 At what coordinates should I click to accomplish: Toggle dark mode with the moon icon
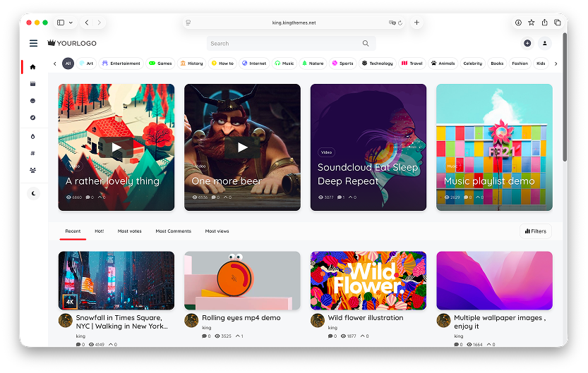point(33,194)
